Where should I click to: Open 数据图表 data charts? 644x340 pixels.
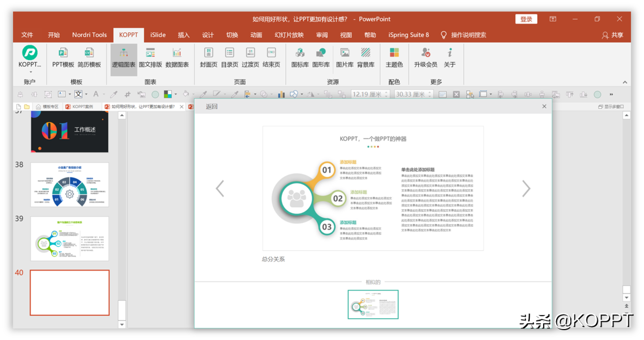click(177, 58)
